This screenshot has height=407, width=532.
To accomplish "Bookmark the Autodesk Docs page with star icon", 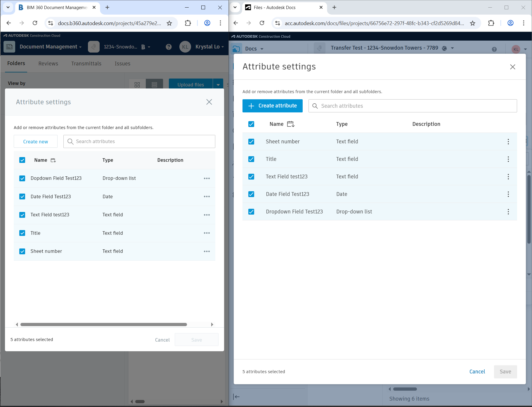I will [x=473, y=23].
